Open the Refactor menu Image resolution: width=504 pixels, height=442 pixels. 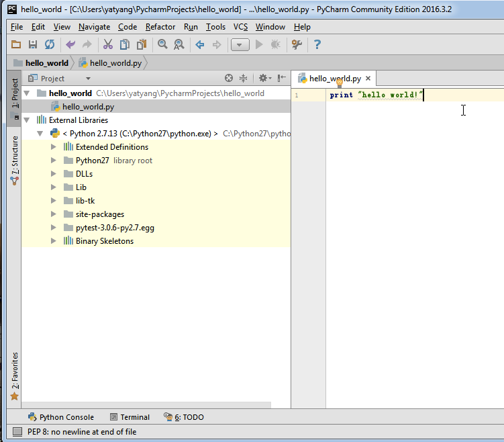tap(160, 27)
